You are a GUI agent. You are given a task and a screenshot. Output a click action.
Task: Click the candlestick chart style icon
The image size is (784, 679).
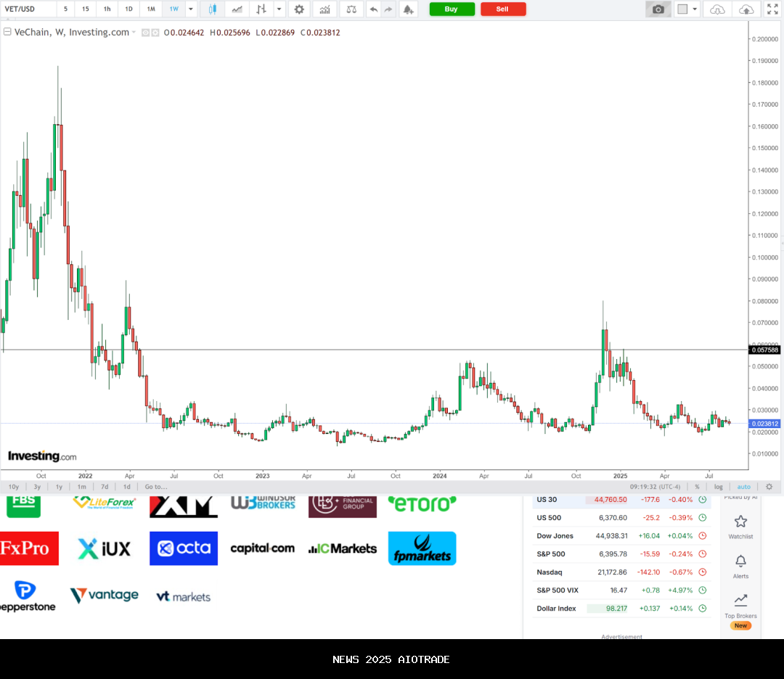pyautogui.click(x=213, y=9)
